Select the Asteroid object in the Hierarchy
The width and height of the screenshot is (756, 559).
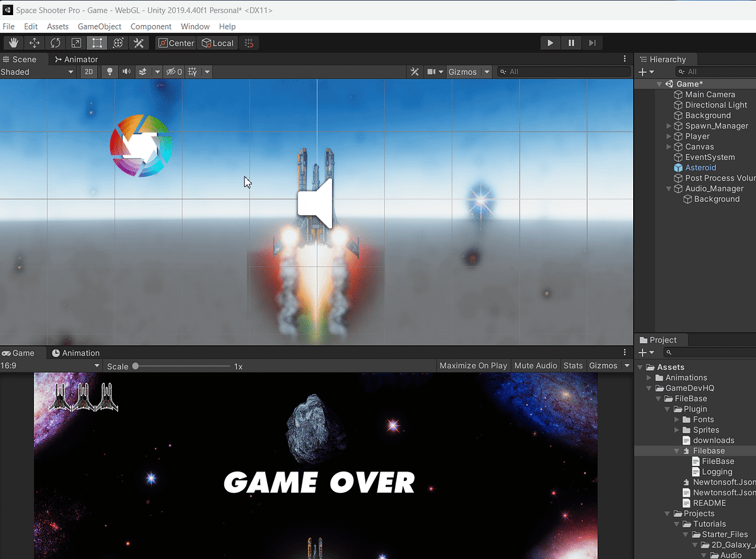pos(701,167)
